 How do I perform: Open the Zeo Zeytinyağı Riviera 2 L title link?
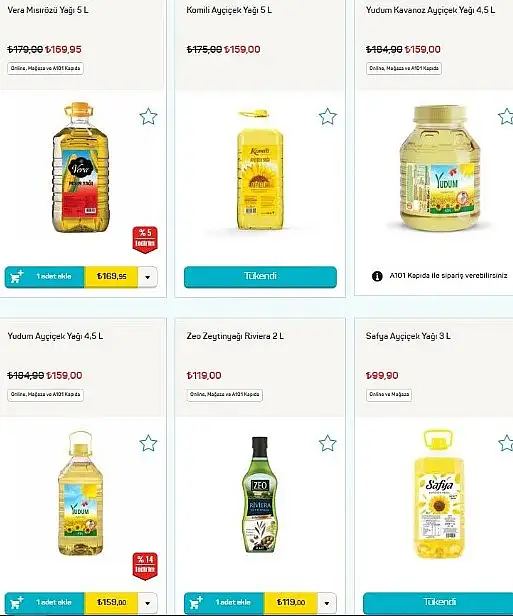(x=235, y=336)
